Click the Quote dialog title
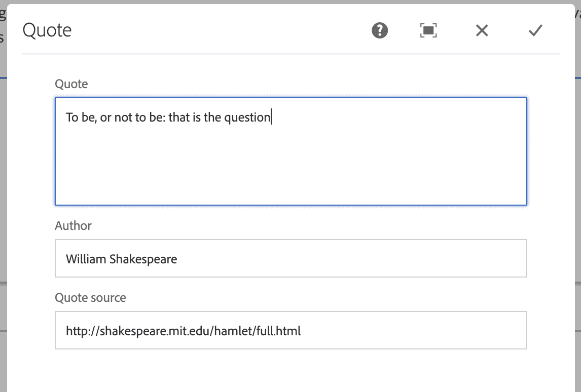 click(47, 30)
